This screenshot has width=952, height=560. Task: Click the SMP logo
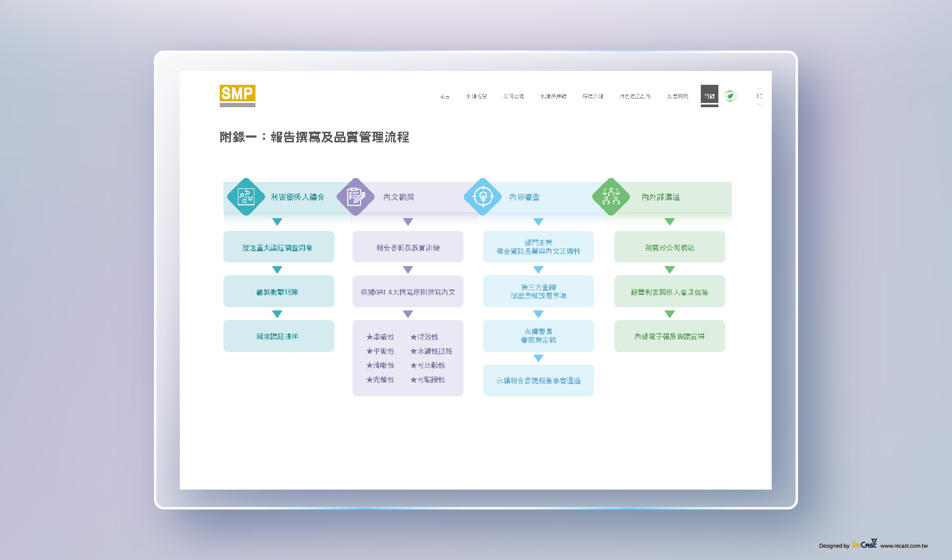point(237,95)
